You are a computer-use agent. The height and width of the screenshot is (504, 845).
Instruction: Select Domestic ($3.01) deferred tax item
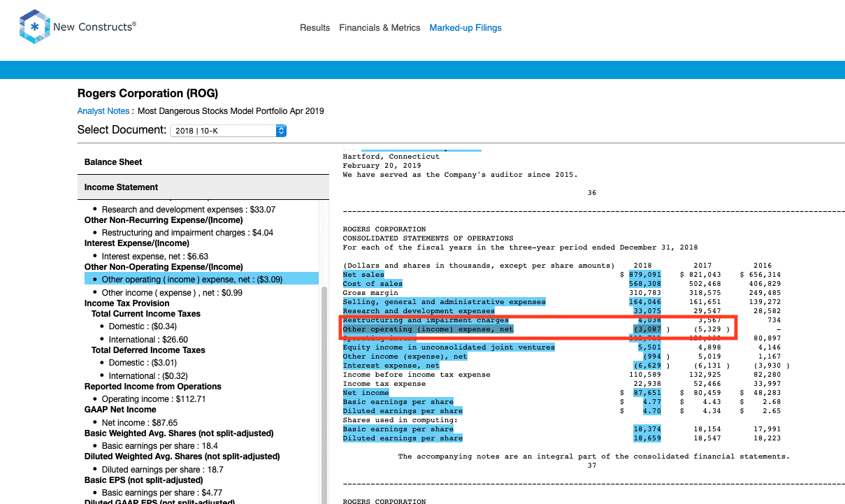(143, 363)
